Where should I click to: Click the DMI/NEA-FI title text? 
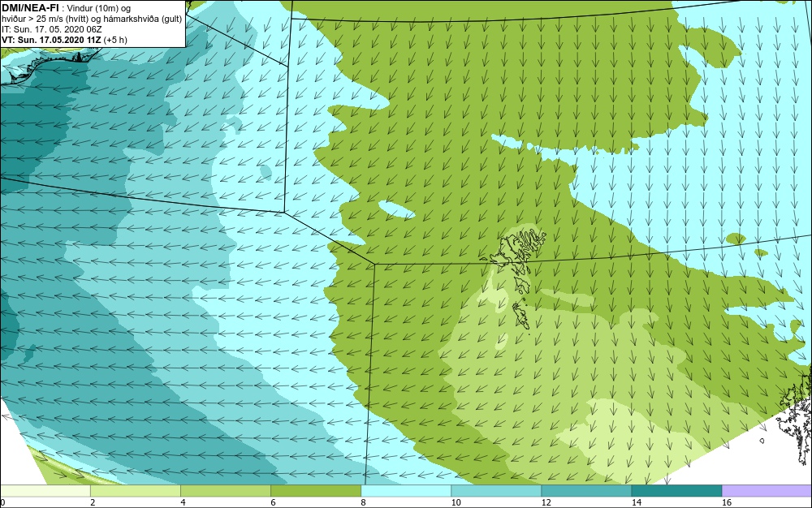pyautogui.click(x=30, y=7)
